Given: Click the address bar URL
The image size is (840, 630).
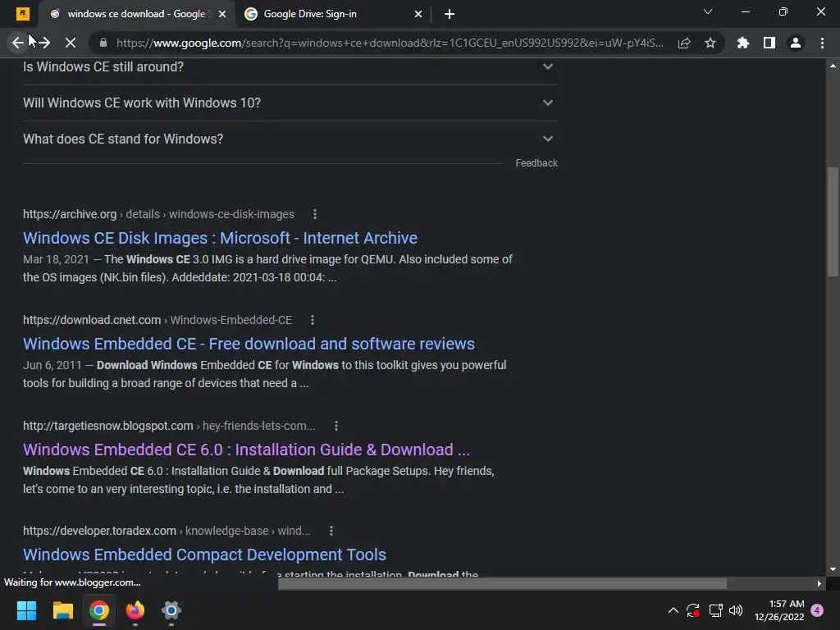Looking at the screenshot, I should pyautogui.click(x=390, y=43).
